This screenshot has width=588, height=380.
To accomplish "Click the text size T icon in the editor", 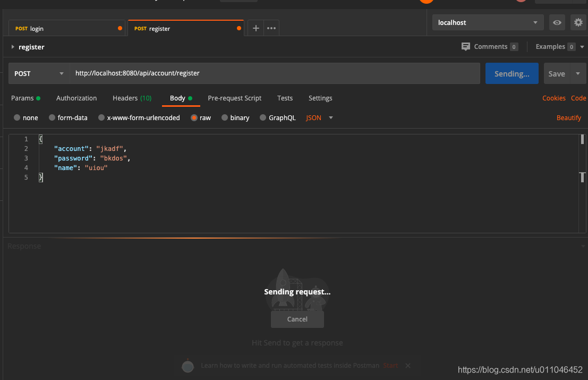I will [582, 178].
